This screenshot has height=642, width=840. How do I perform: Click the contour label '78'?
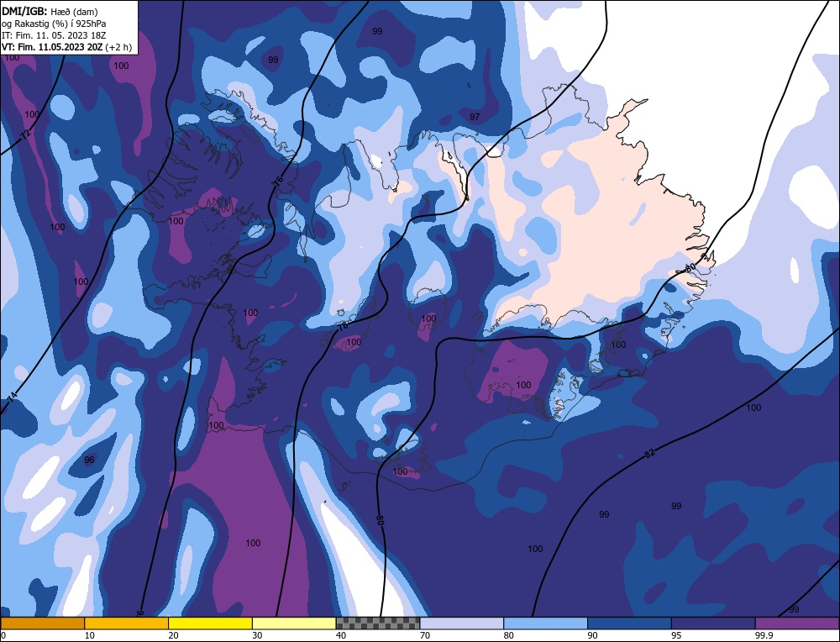coord(343,325)
